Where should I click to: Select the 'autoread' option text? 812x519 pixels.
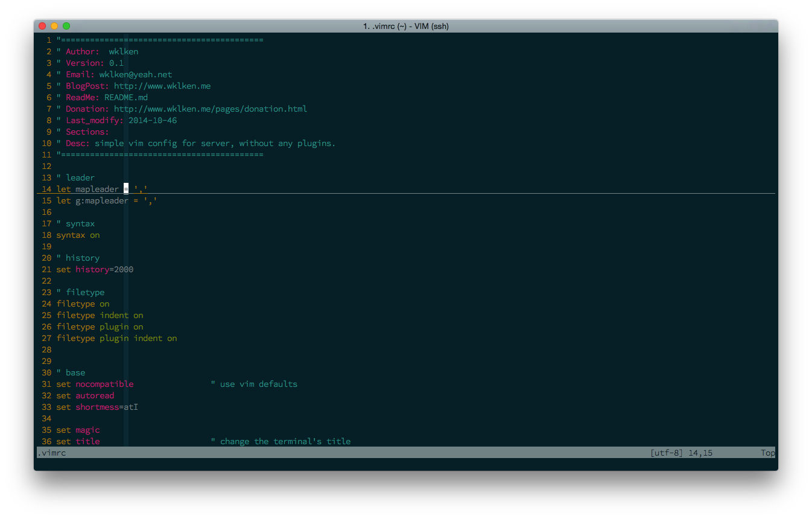(x=95, y=395)
